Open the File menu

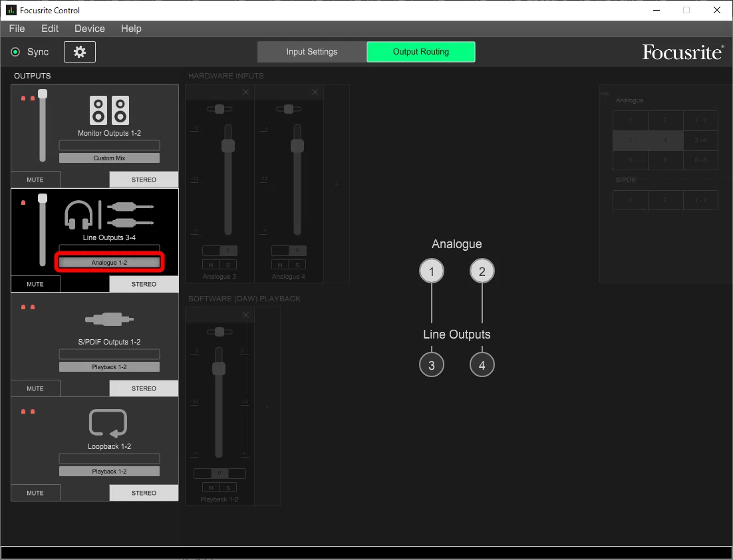click(x=17, y=29)
